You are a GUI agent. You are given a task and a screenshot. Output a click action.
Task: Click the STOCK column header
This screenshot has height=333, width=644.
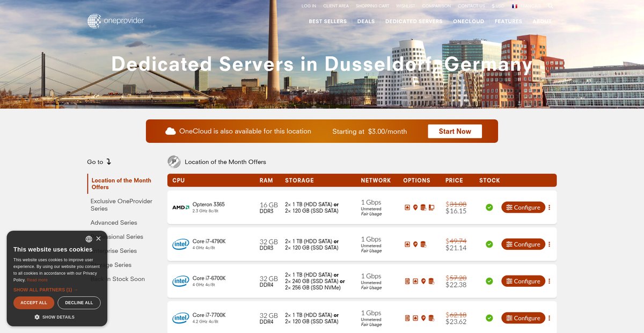coord(489,180)
